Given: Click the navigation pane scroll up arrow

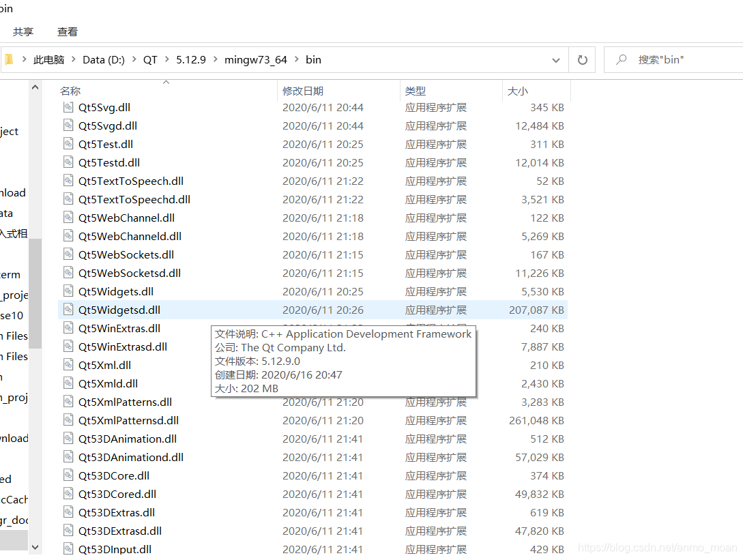Looking at the screenshot, I should click(35, 87).
